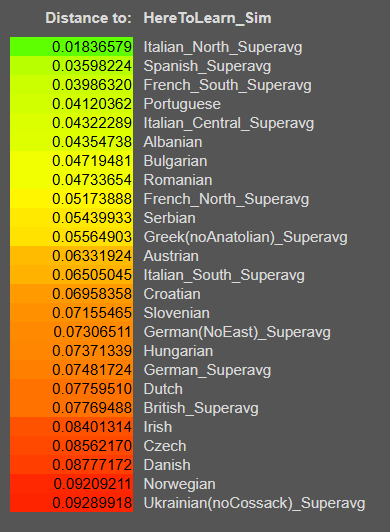The image size is (390, 532).
Task: Click distance value 0.08562170
Action: point(92,446)
